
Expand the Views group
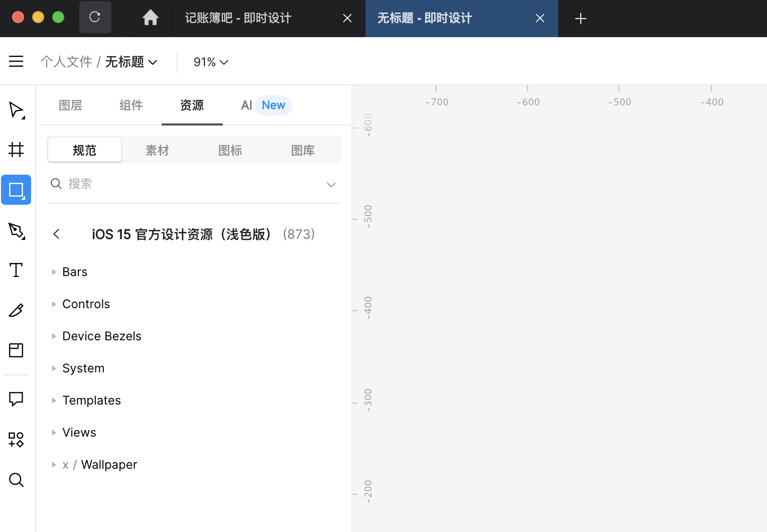click(54, 433)
